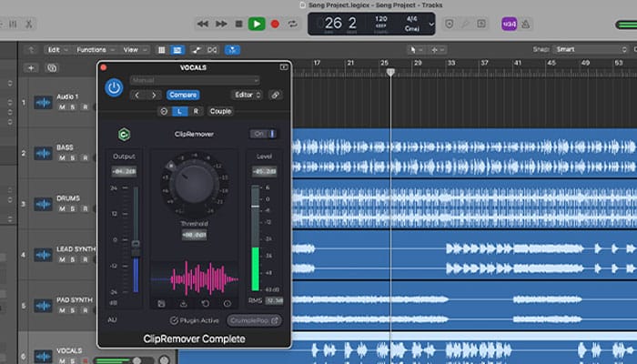Click the Threshold value field

pyautogui.click(x=194, y=235)
